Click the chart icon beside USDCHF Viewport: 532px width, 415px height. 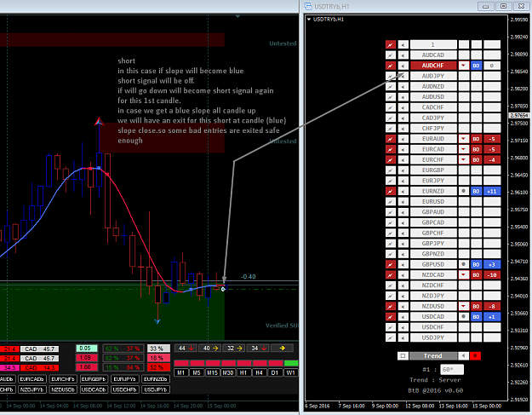391,327
